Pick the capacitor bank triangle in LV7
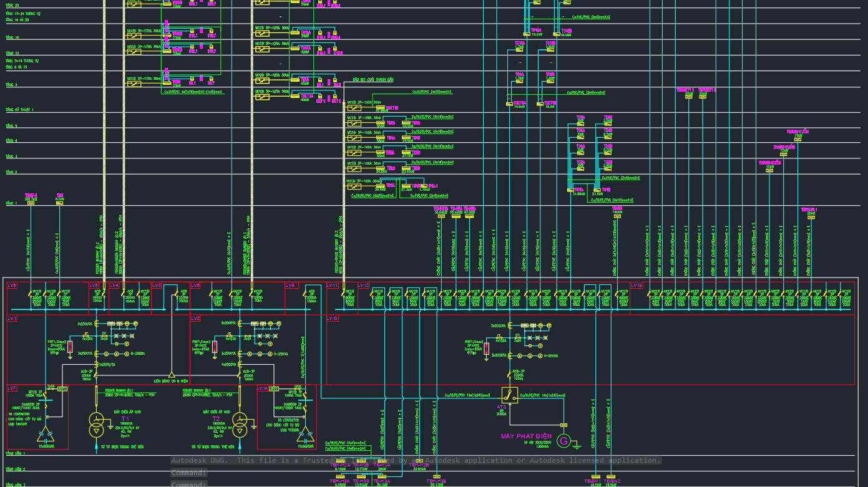Viewport: 868px width, 487px height. click(46, 436)
